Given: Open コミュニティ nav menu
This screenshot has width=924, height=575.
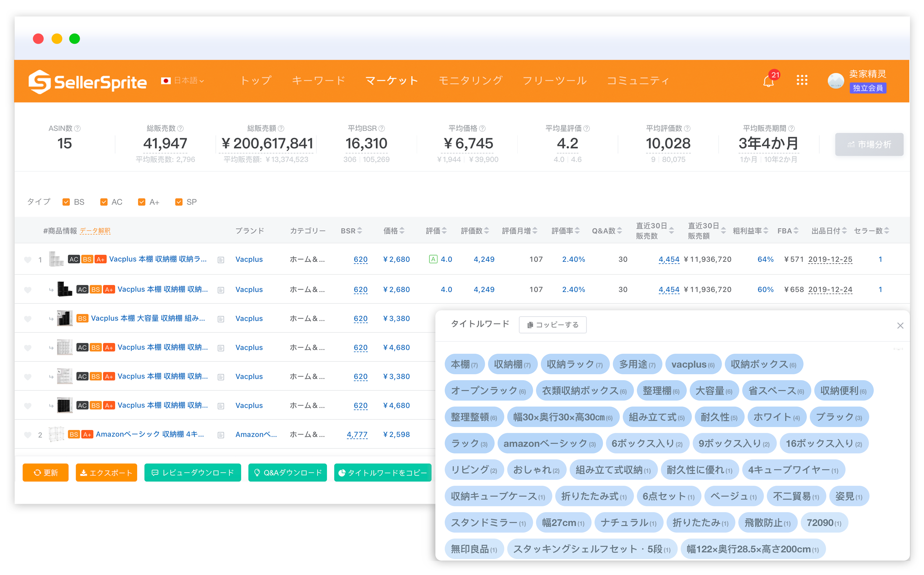Looking at the screenshot, I should pos(638,81).
